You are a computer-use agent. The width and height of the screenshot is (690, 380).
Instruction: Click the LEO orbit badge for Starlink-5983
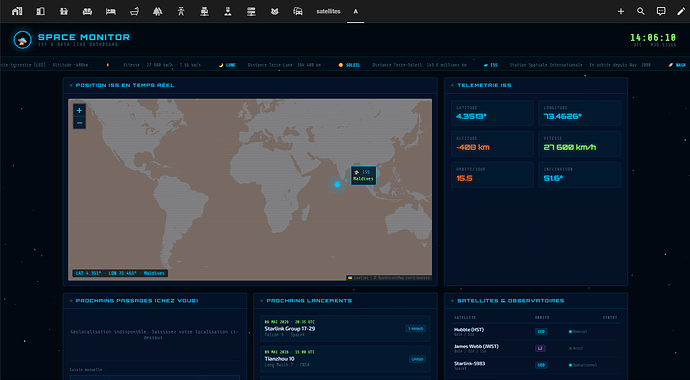pyautogui.click(x=541, y=365)
